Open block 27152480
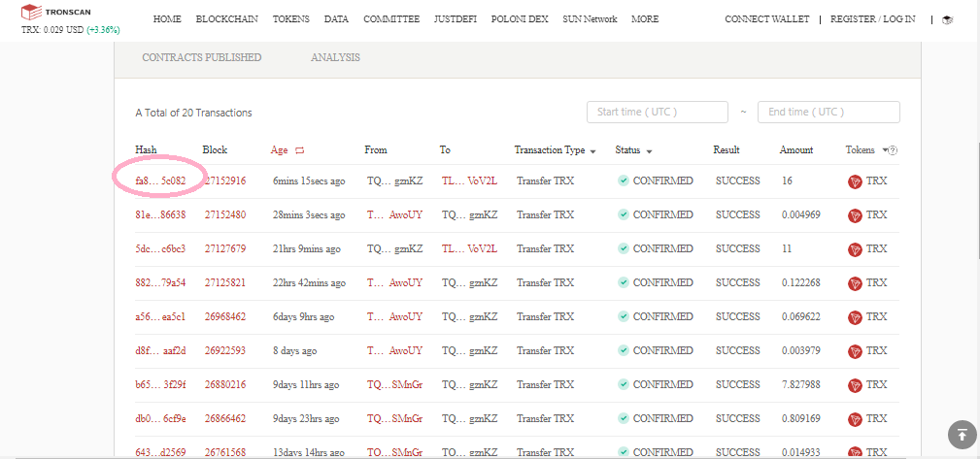This screenshot has height=459, width=980. [x=225, y=214]
